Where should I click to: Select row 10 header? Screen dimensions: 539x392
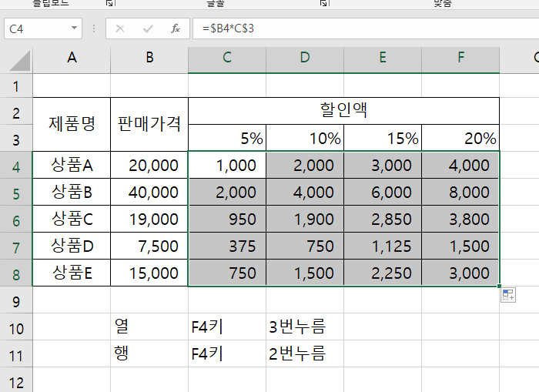click(x=16, y=327)
